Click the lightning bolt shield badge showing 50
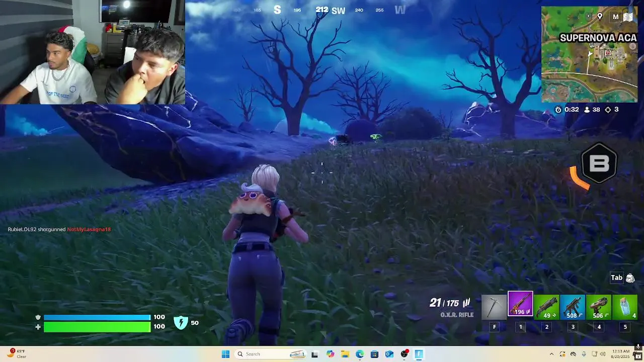 pos(181,323)
